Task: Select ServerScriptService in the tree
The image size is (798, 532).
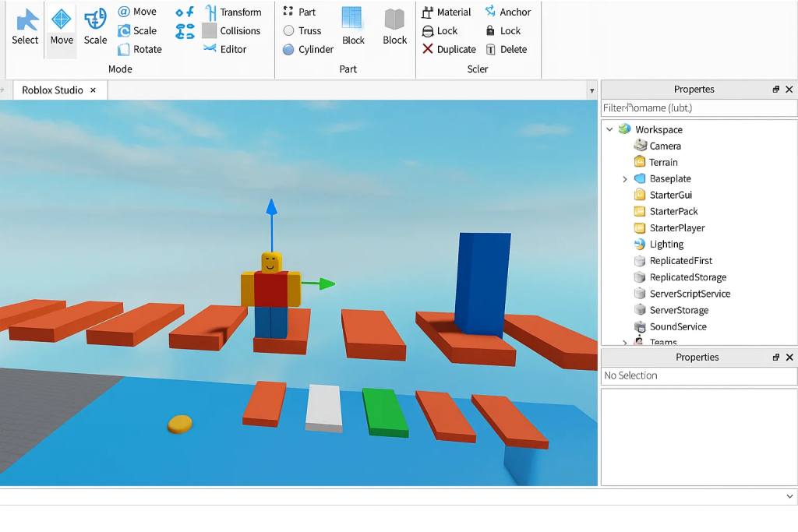Action: click(690, 294)
